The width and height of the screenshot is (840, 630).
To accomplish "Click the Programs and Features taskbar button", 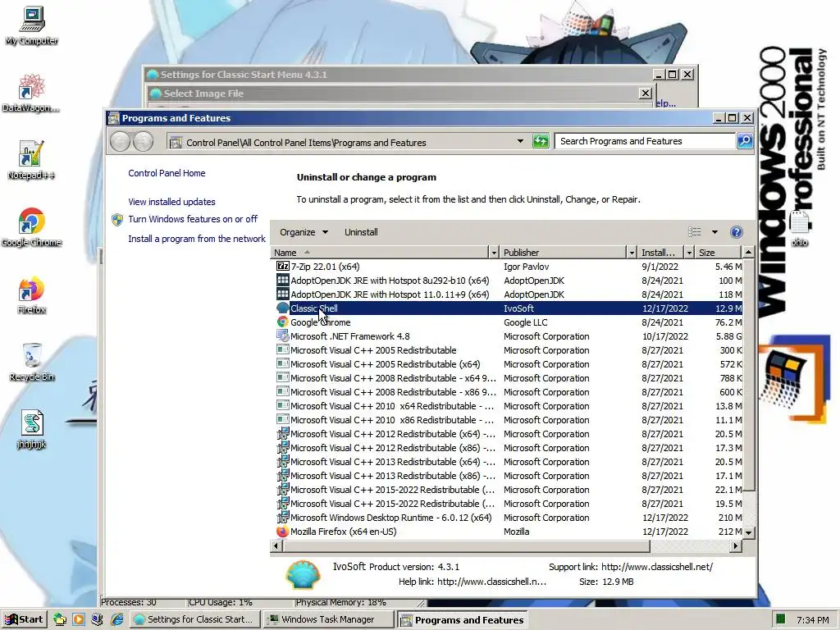I will click(x=463, y=620).
